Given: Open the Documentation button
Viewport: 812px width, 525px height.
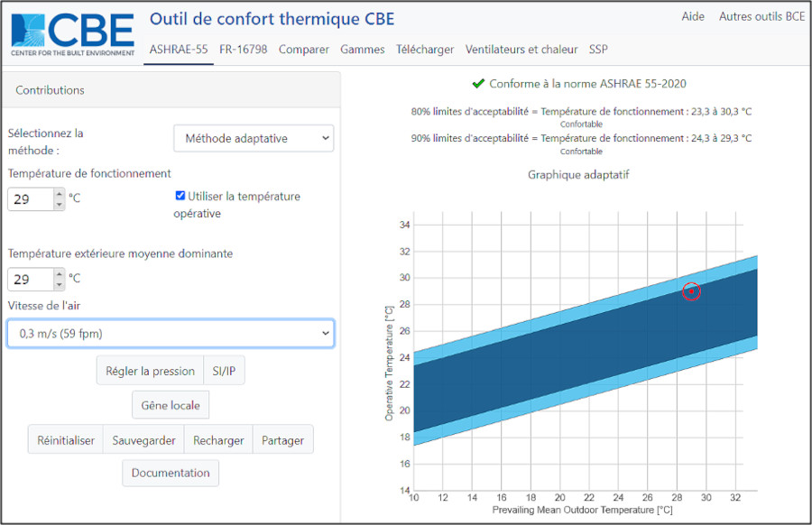Looking at the screenshot, I should click(x=171, y=473).
